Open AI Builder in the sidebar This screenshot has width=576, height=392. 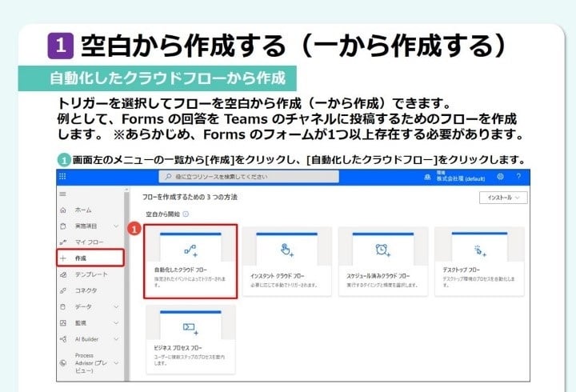point(86,339)
